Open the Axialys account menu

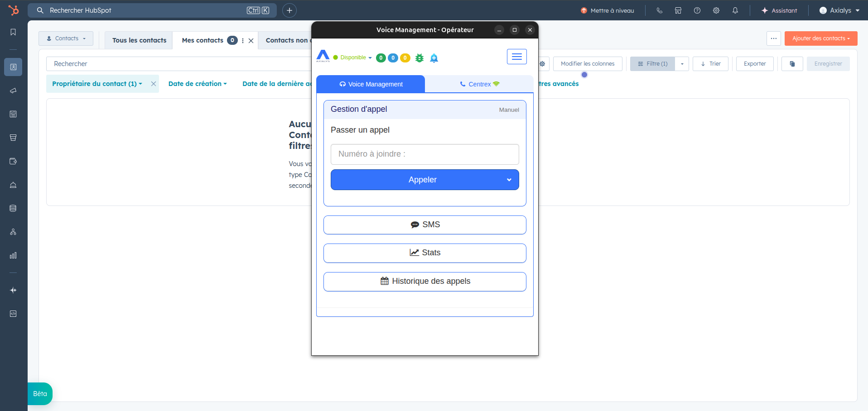coord(839,10)
